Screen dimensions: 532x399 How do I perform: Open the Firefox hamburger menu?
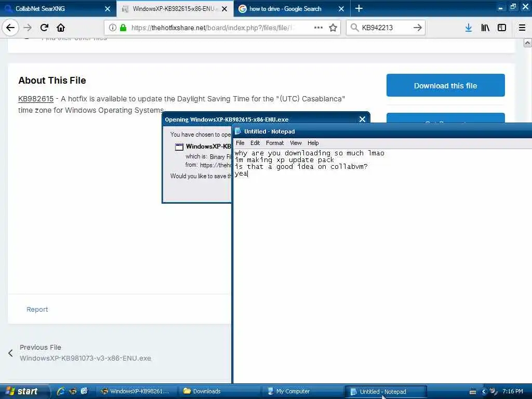pos(522,28)
